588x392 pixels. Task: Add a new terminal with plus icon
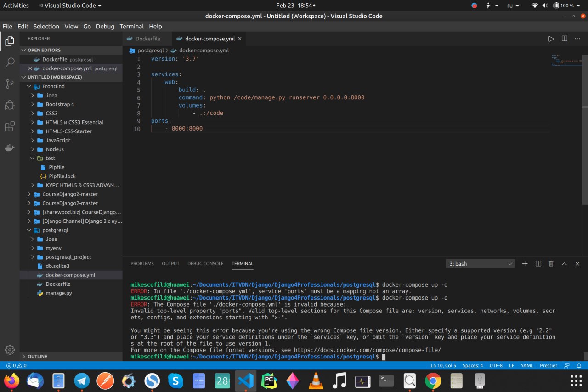525,264
